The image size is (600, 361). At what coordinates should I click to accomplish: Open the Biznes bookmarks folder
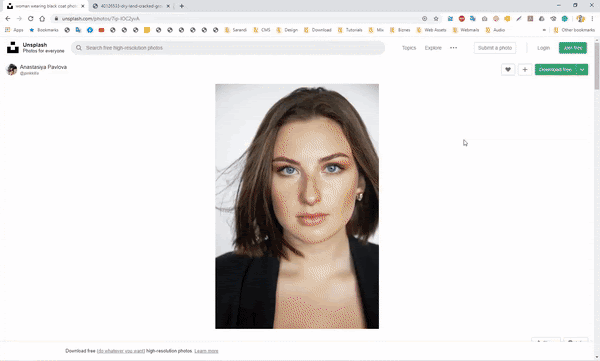400,30
